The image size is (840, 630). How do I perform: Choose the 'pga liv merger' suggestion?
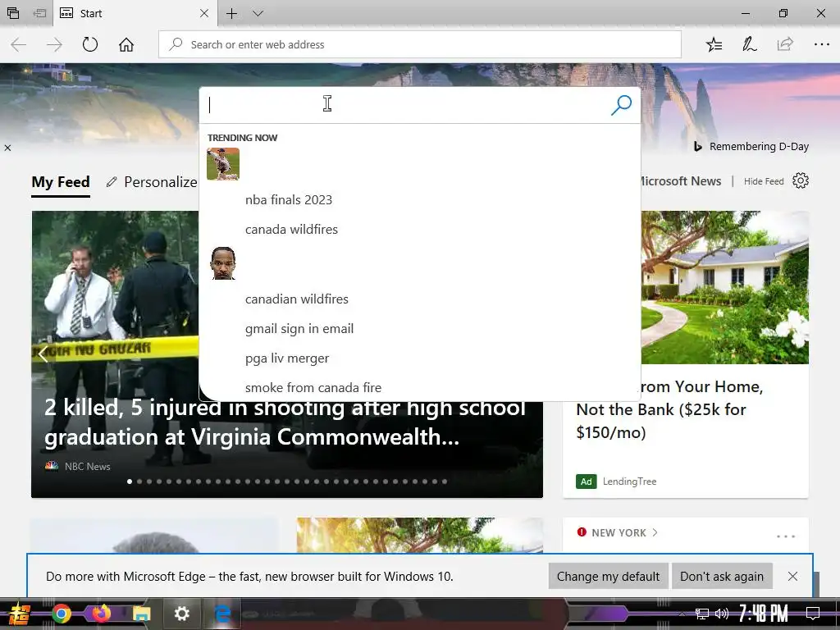(x=287, y=358)
